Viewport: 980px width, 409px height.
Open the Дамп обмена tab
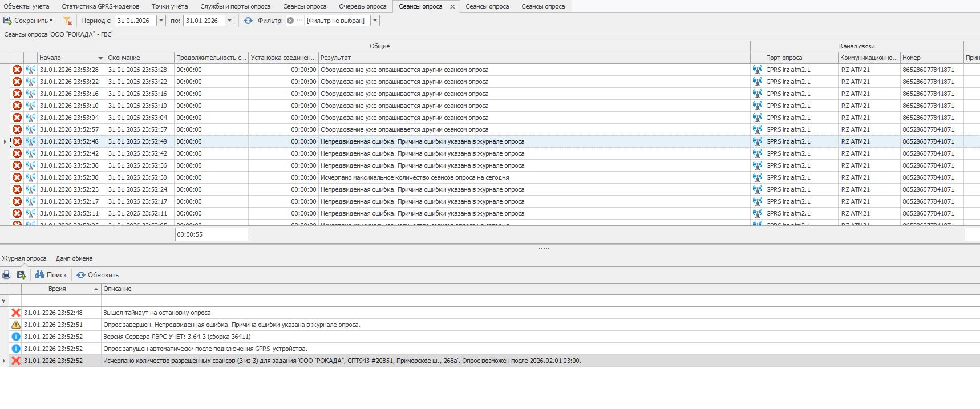click(74, 258)
